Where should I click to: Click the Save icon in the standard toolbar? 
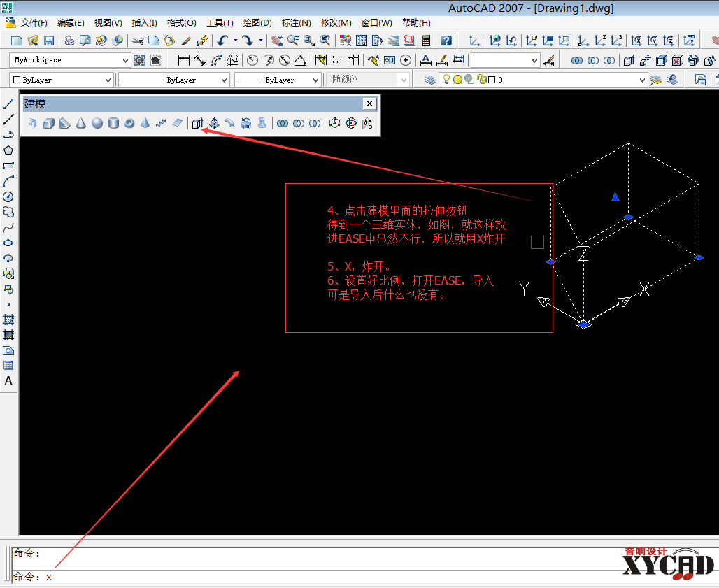[49, 41]
